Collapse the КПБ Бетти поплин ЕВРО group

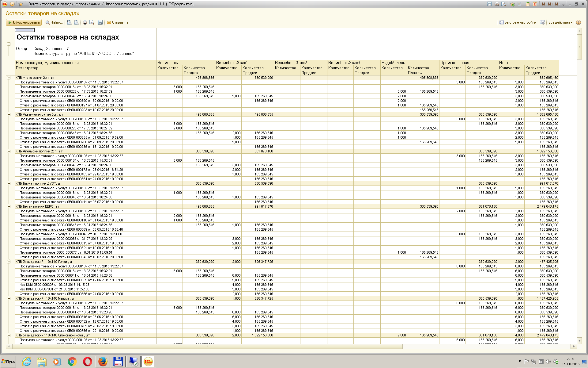pyautogui.click(x=9, y=206)
